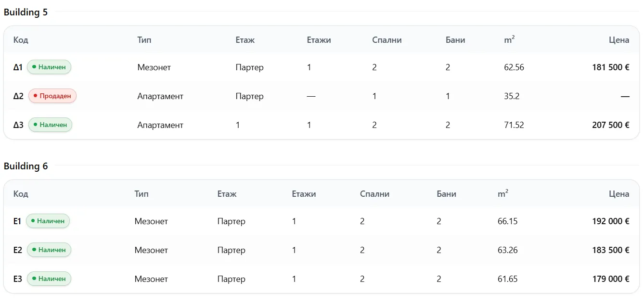
Task: Select the Наличен status badge for E1
Action: click(48, 221)
